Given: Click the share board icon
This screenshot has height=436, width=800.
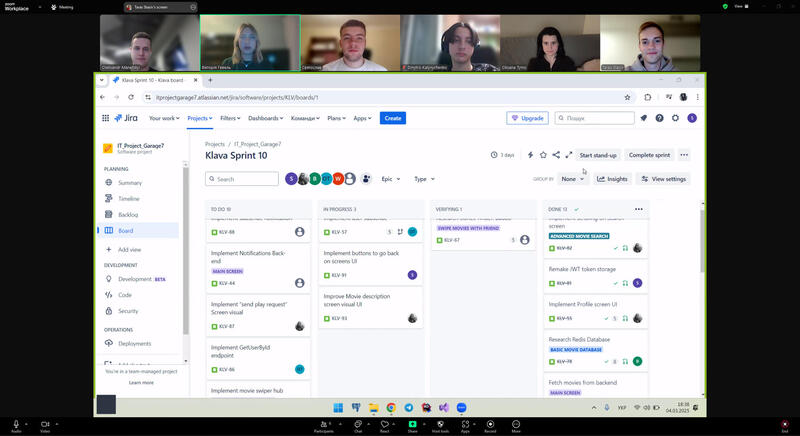Looking at the screenshot, I should pos(556,155).
